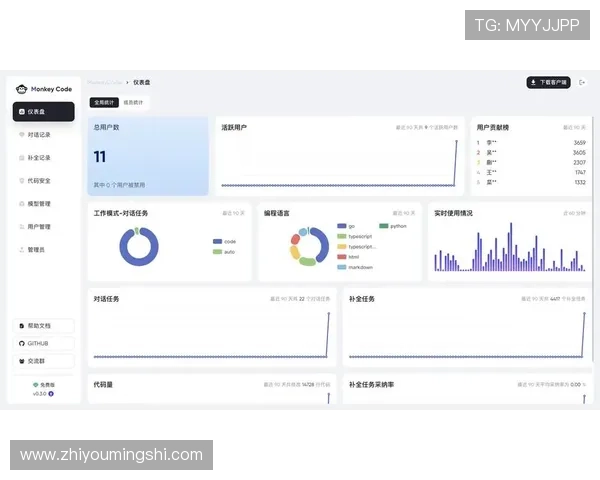Viewport: 600px width, 480px height.
Task: Open the 帮助文档 help docs button
Action: point(44,326)
